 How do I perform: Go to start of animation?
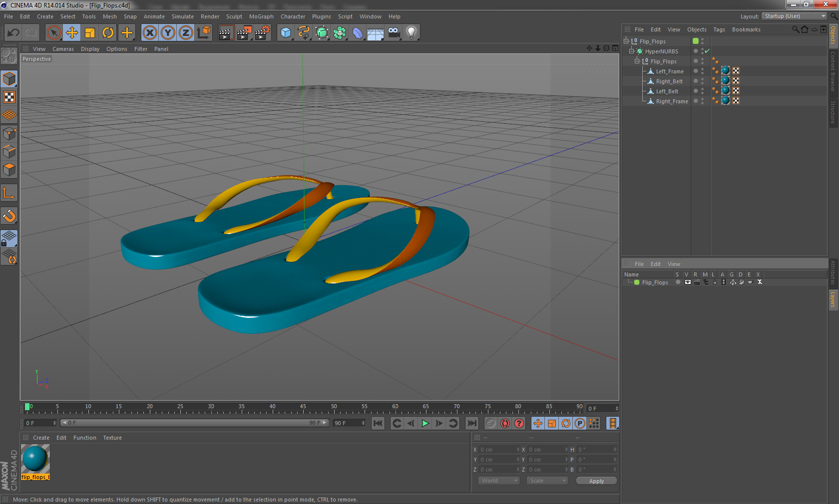[x=378, y=423]
